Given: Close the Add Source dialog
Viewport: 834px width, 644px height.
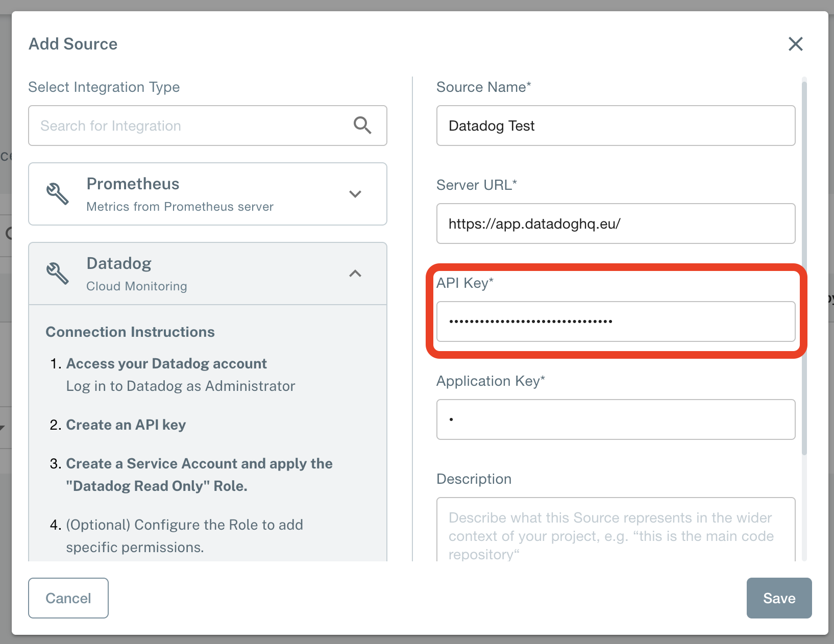Looking at the screenshot, I should [x=795, y=44].
